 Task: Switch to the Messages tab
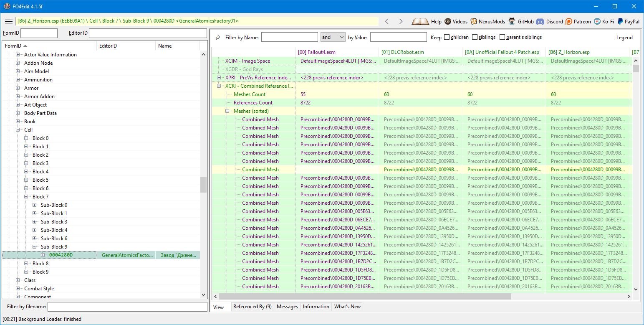pos(287,307)
